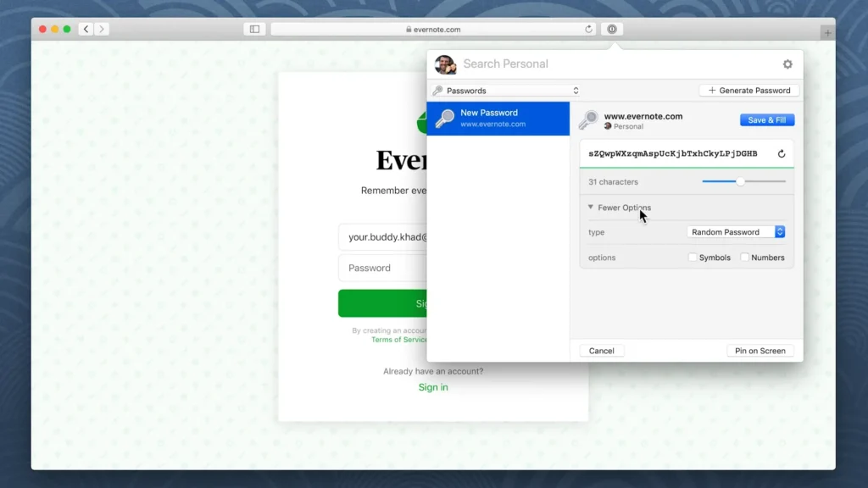The image size is (868, 488).
Task: Enable the Symbols checkbox
Action: 692,258
